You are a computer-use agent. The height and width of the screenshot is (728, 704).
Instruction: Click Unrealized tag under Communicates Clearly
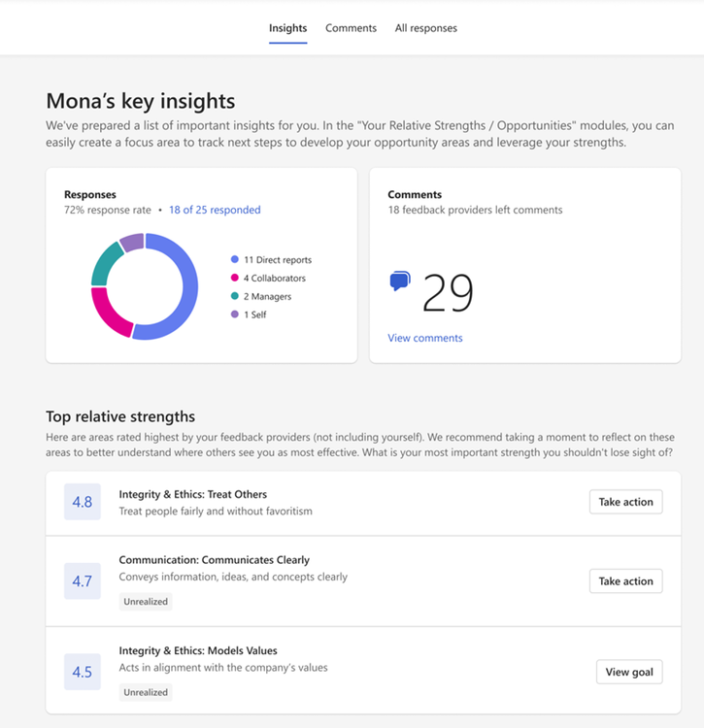[x=146, y=602]
